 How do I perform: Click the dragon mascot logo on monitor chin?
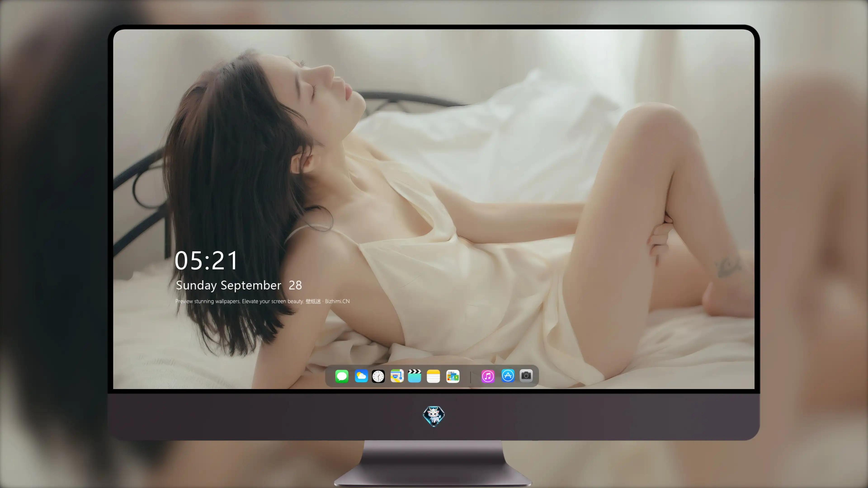434,416
